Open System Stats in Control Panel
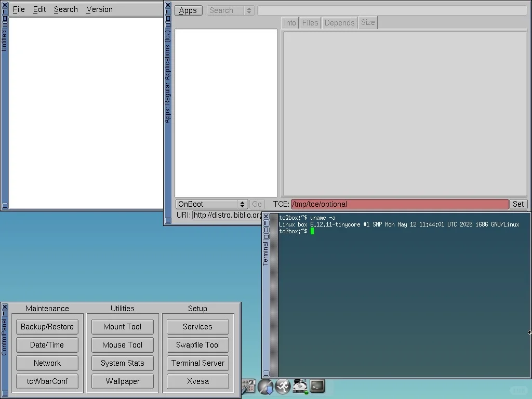The width and height of the screenshot is (532, 399). (123, 363)
